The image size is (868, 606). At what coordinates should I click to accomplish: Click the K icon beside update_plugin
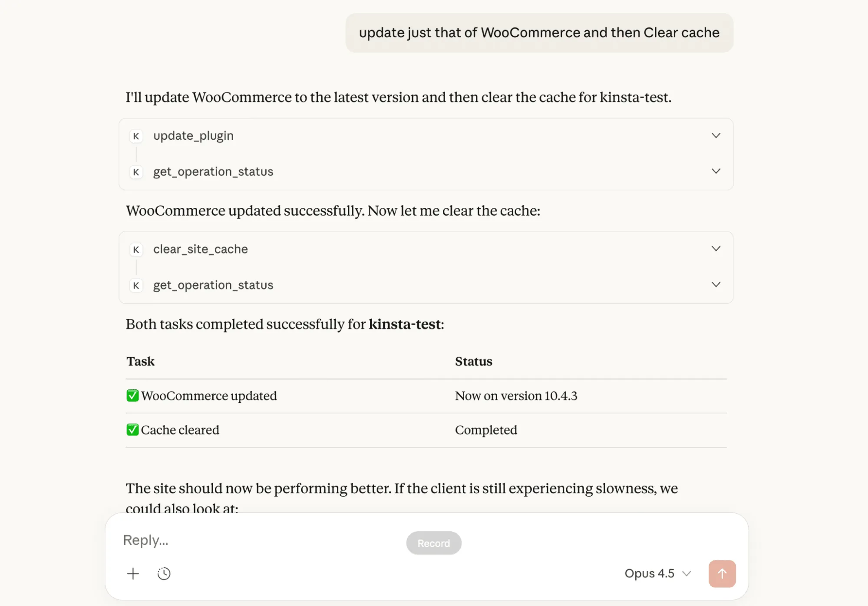coord(136,136)
